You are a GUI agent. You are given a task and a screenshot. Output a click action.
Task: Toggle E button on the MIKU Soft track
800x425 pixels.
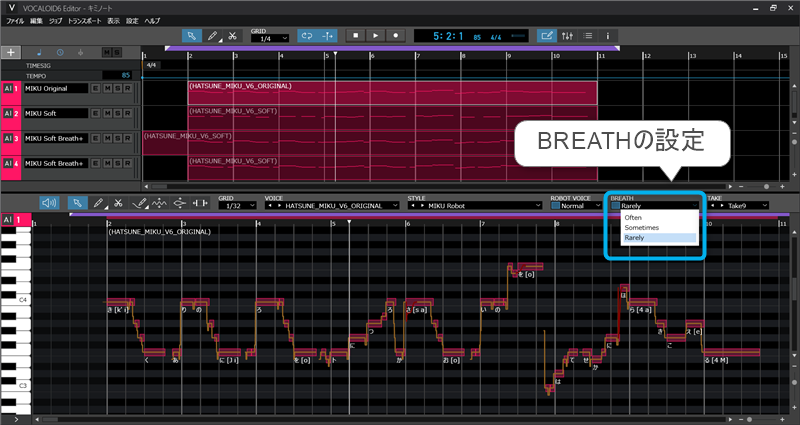click(x=95, y=113)
